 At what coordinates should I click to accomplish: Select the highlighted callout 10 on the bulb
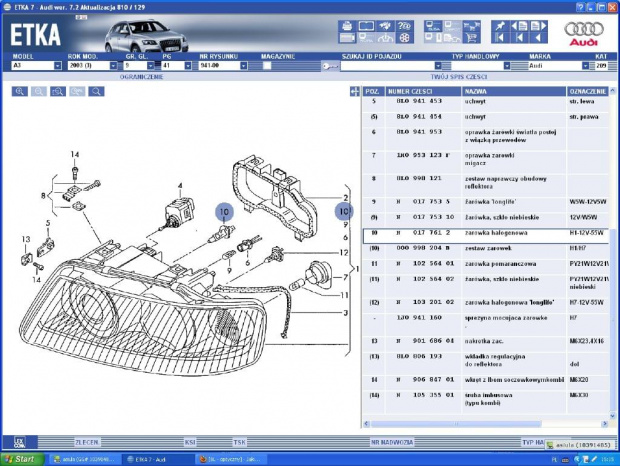[x=224, y=212]
